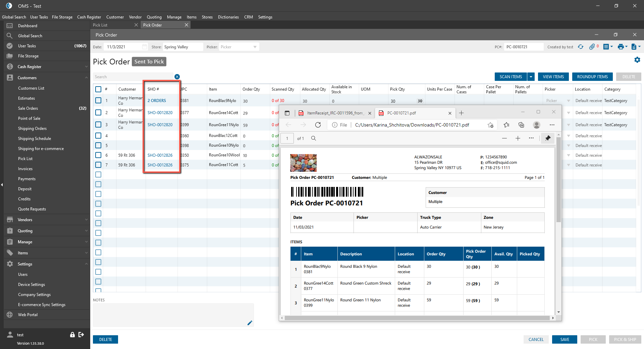This screenshot has height=349, width=644.
Task: Check the checkbox for row 6
Action: (98, 155)
